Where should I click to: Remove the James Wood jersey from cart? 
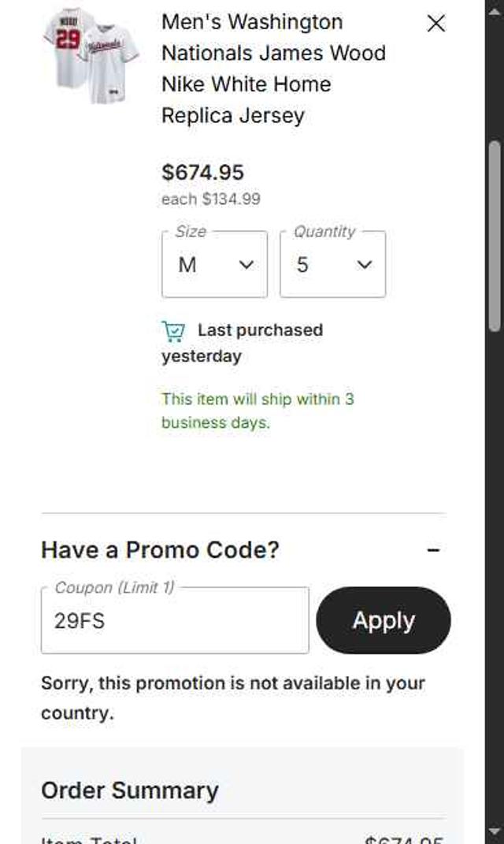(x=435, y=24)
